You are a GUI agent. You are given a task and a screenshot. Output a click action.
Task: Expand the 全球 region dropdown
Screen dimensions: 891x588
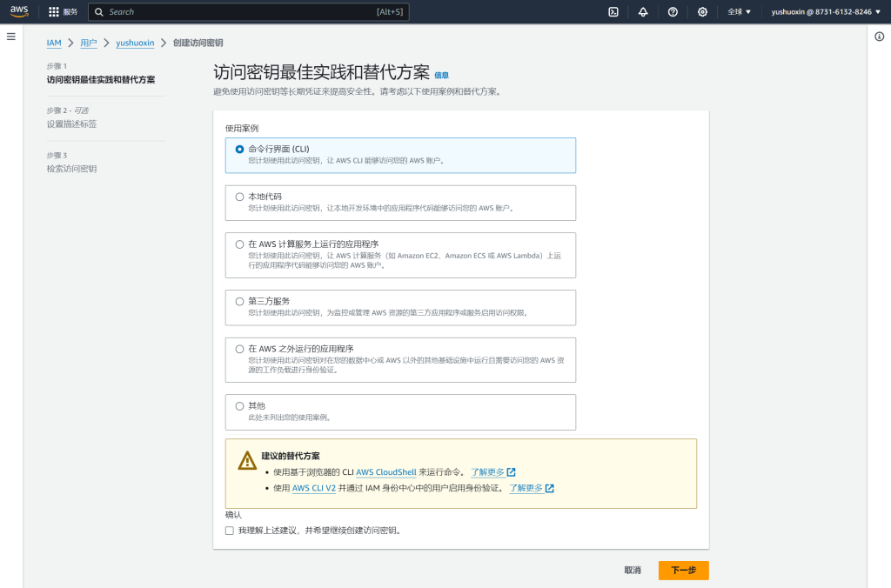click(739, 12)
